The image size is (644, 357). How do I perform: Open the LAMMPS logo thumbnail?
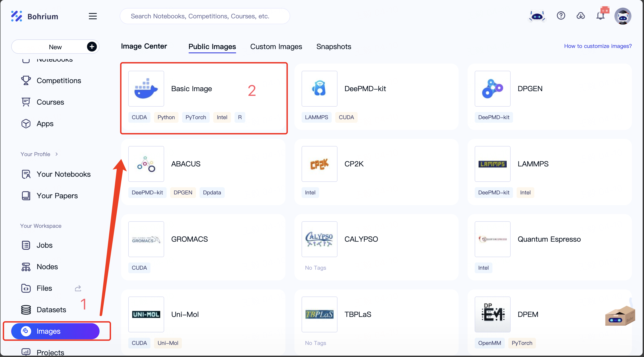(492, 164)
